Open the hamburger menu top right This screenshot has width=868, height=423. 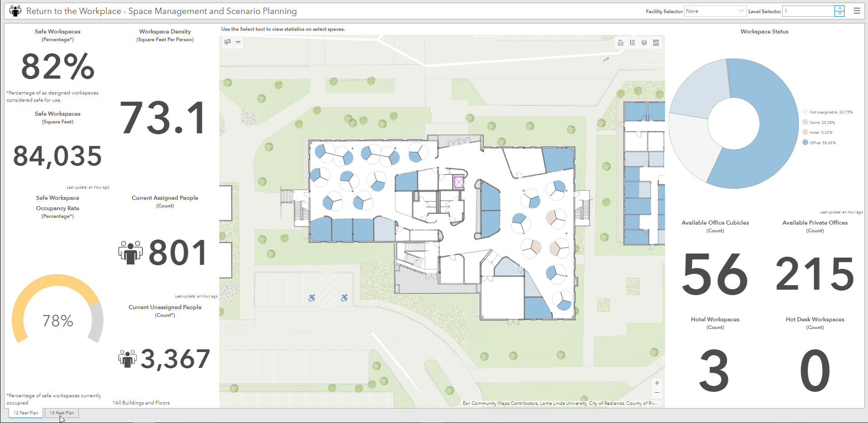coord(857,10)
